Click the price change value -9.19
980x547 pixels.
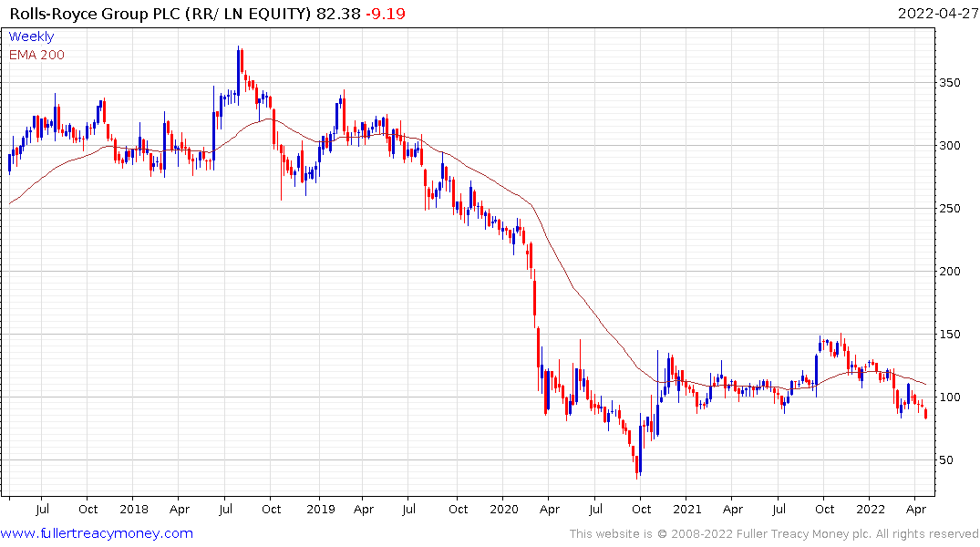pos(385,13)
